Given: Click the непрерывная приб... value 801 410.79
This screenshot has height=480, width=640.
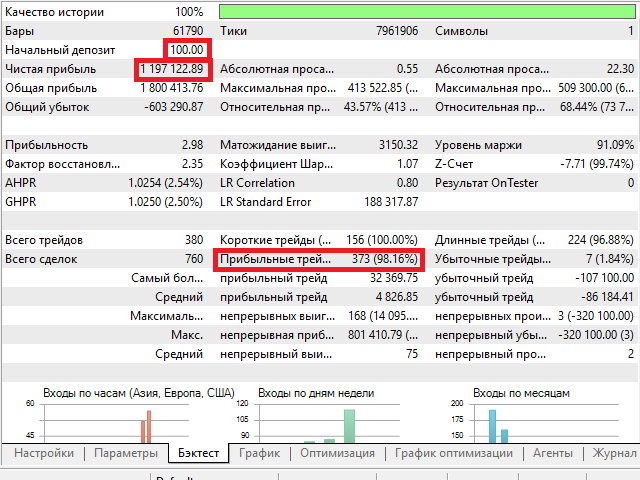Looking at the screenshot, I should (383, 335).
